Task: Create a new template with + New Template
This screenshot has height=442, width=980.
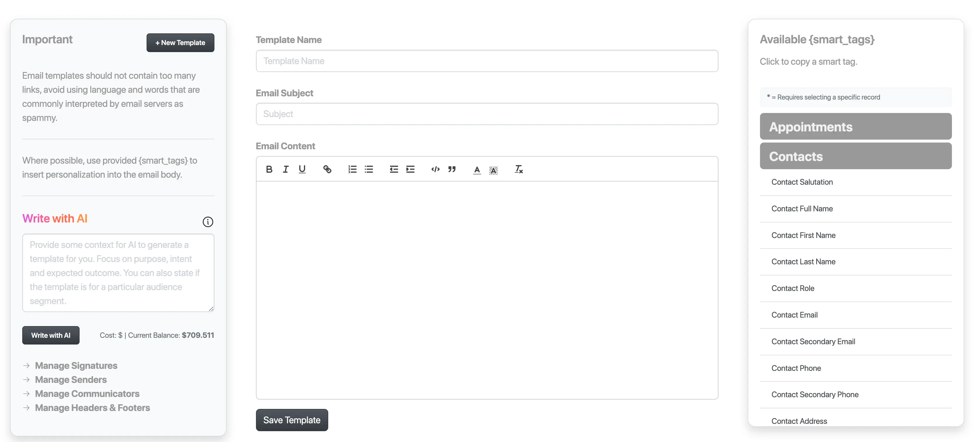Action: [180, 43]
